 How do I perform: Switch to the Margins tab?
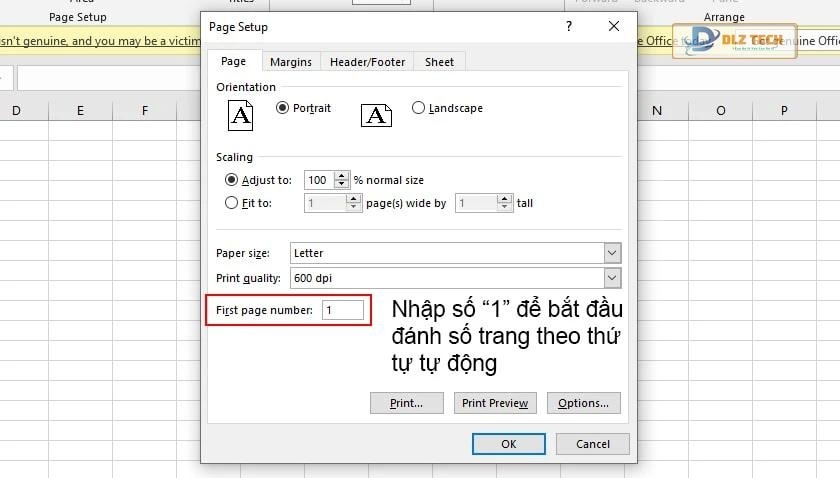click(x=291, y=62)
